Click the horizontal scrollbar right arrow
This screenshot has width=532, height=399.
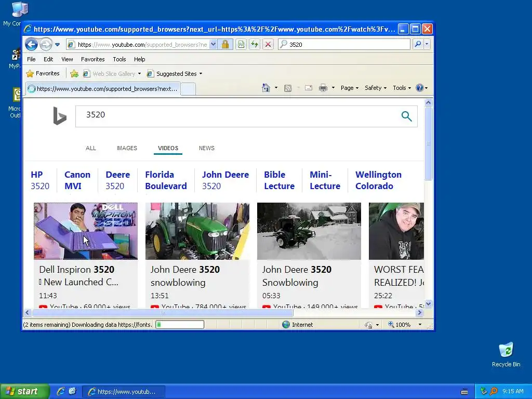[x=420, y=312]
